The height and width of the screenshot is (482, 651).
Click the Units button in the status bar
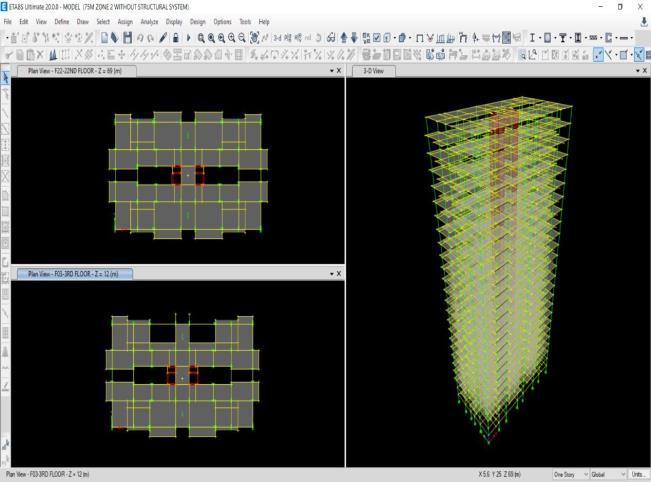pos(638,474)
